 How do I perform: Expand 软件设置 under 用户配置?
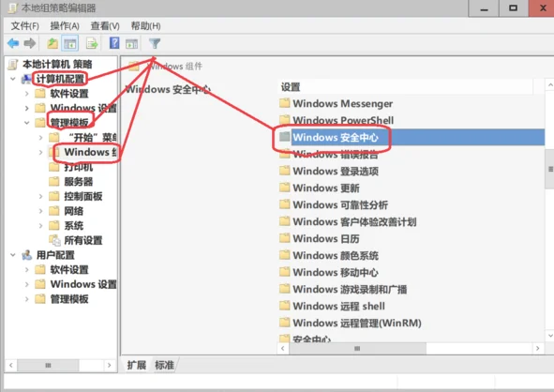tap(27, 270)
